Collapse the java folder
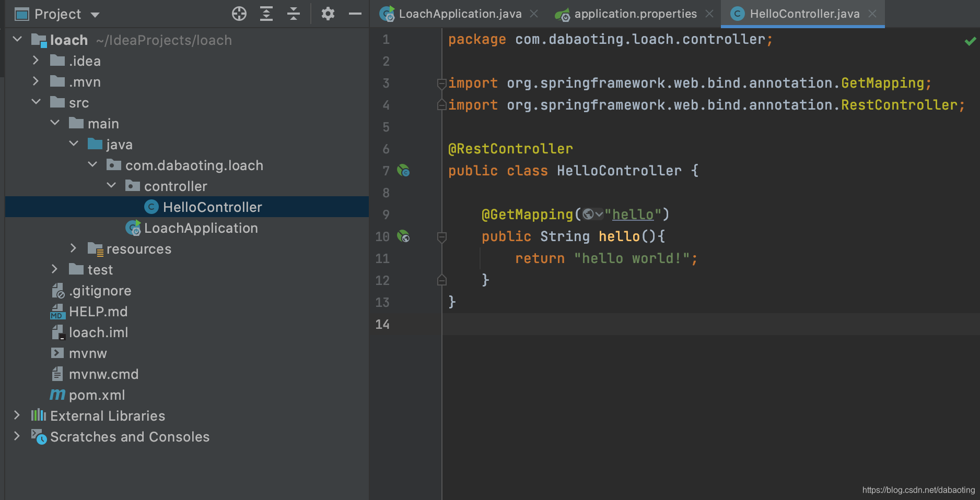 (74, 144)
